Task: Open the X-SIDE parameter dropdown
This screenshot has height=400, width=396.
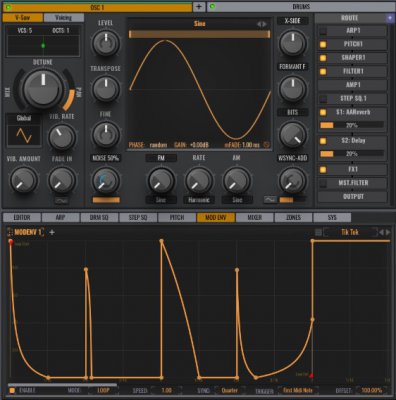Action: [x=293, y=21]
